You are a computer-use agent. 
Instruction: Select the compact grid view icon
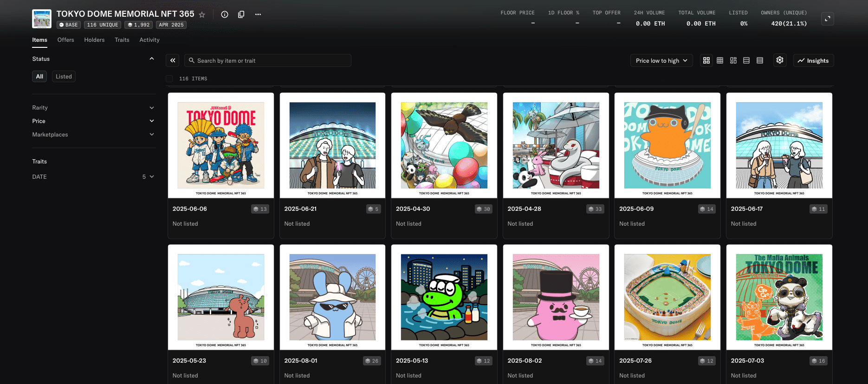[x=720, y=60]
